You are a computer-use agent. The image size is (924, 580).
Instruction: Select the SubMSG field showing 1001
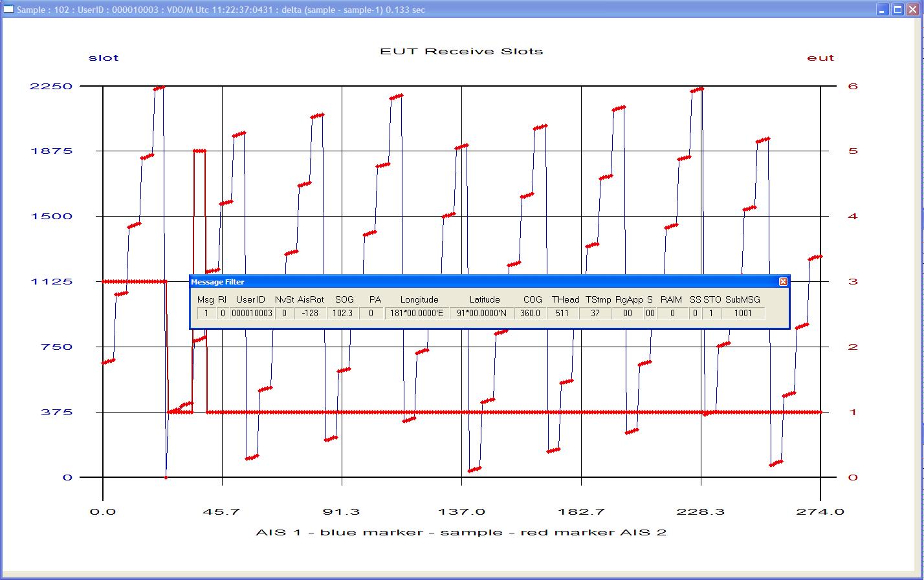tap(743, 313)
